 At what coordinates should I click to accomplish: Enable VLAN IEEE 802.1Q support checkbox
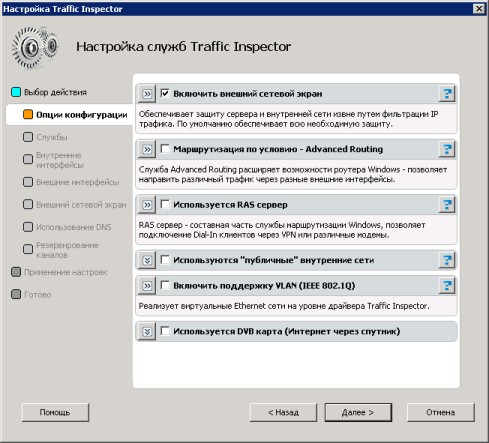[x=165, y=285]
